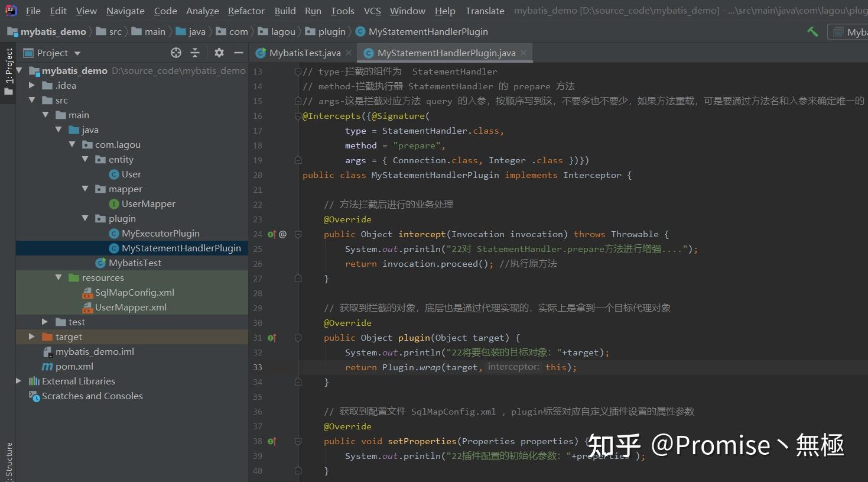This screenshot has height=482, width=868.
Task: Collapse the main folder
Action: (45, 115)
